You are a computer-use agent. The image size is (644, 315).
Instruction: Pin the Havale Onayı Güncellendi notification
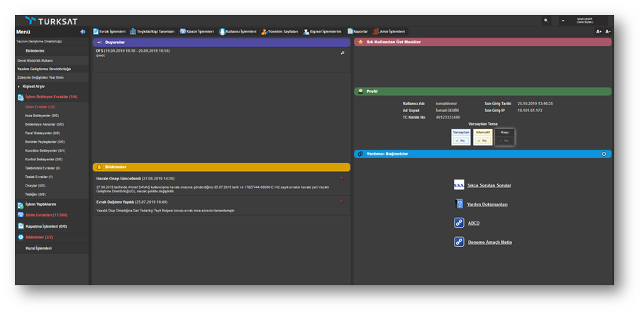click(342, 178)
